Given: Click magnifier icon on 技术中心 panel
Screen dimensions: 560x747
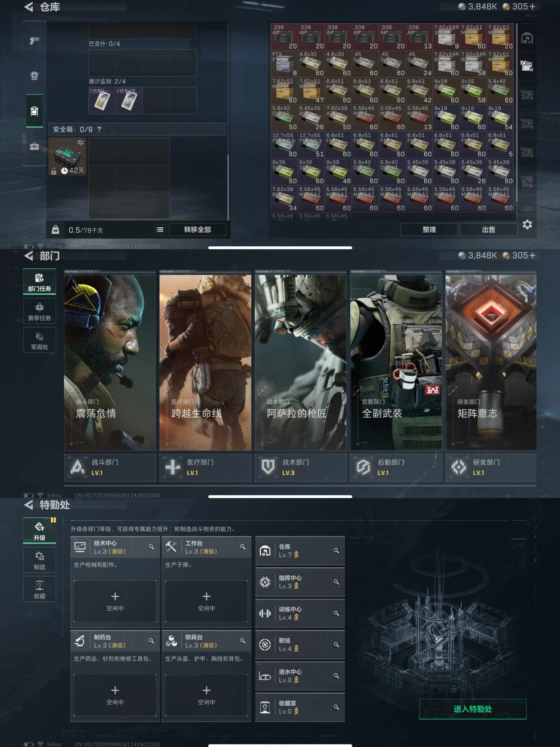Looking at the screenshot, I should coord(151,547).
